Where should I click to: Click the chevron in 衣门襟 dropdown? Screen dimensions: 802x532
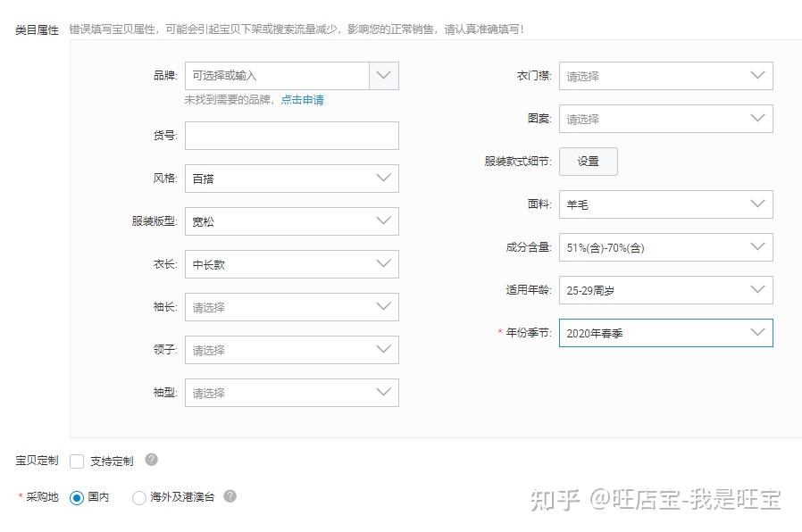[x=757, y=75]
